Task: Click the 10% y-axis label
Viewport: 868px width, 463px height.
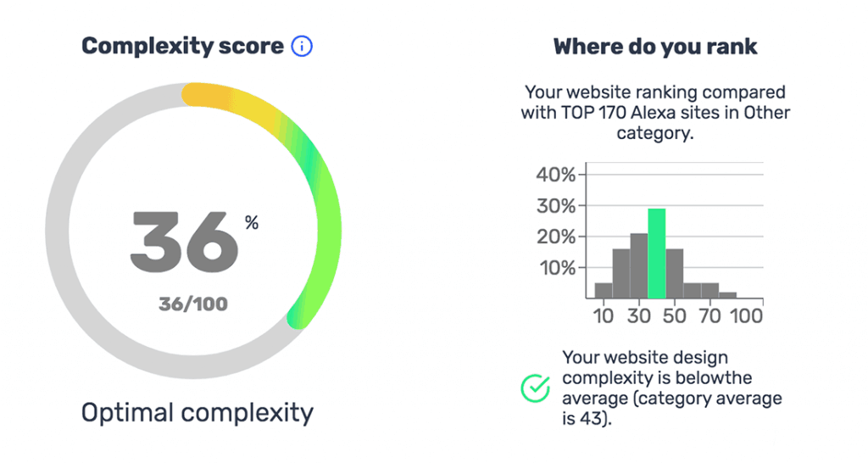Action: tap(556, 268)
